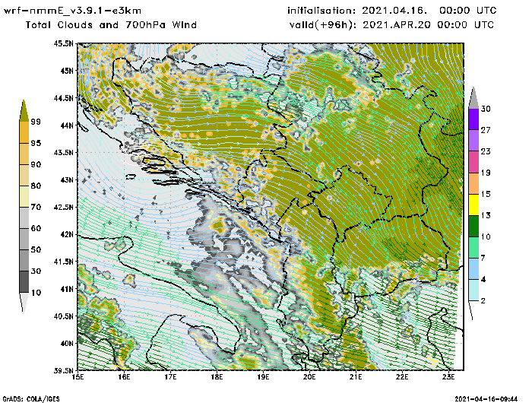Screen dimensions: 532x403
Task: Click the 90–95 cloud cover color swatch
Action: (x=24, y=154)
